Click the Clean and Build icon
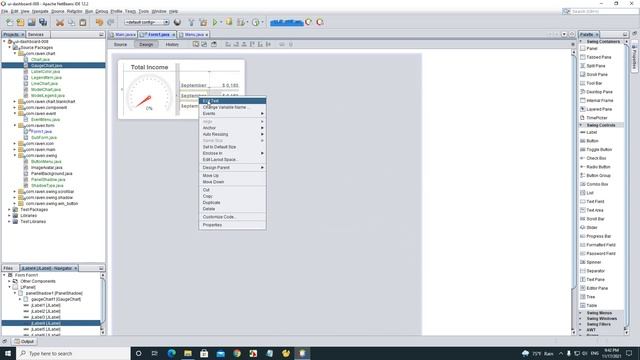This screenshot has height=360, width=640. tap(203, 22)
